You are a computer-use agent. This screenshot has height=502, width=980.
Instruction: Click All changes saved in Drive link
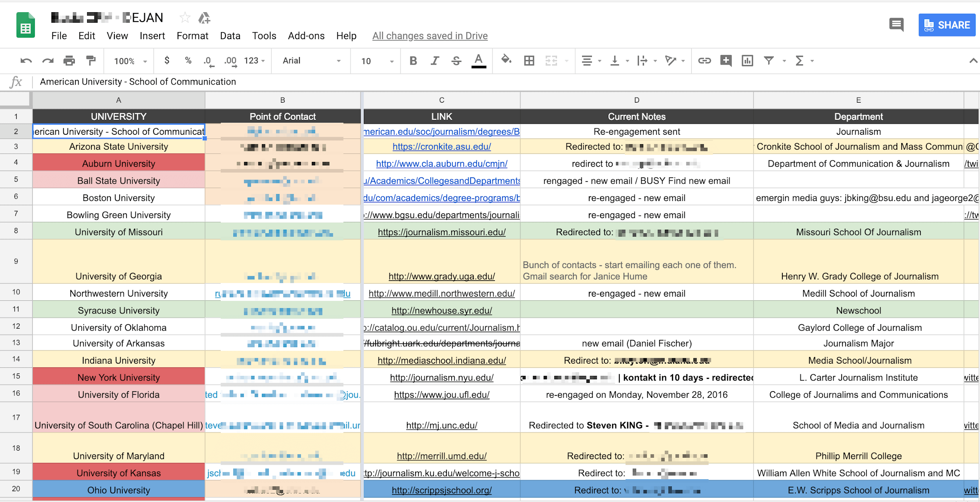pyautogui.click(x=430, y=36)
